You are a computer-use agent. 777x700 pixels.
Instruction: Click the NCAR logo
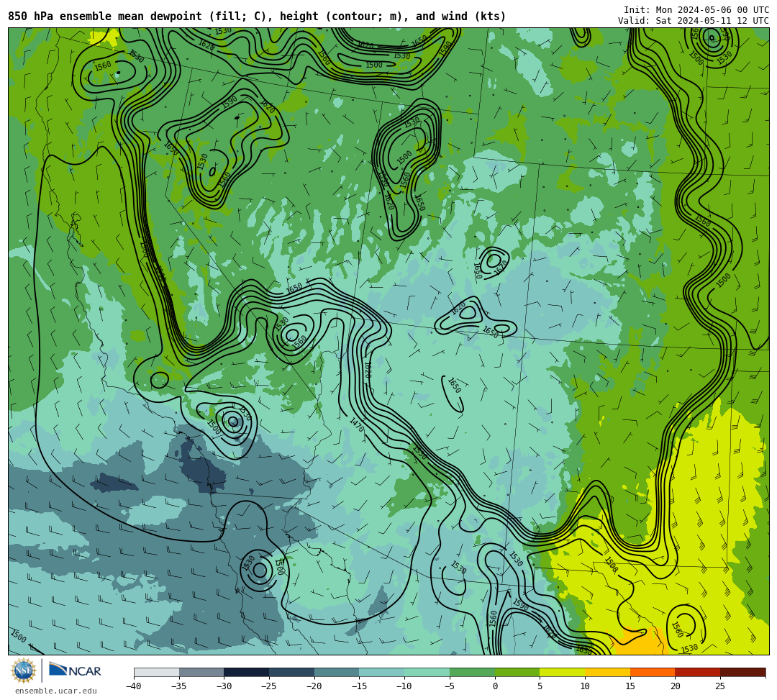75,671
